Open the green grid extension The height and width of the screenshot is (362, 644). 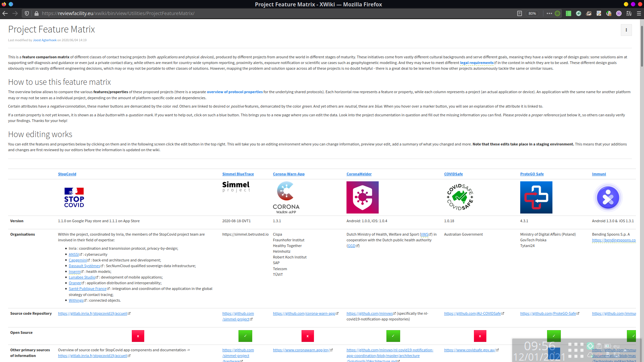(x=568, y=13)
